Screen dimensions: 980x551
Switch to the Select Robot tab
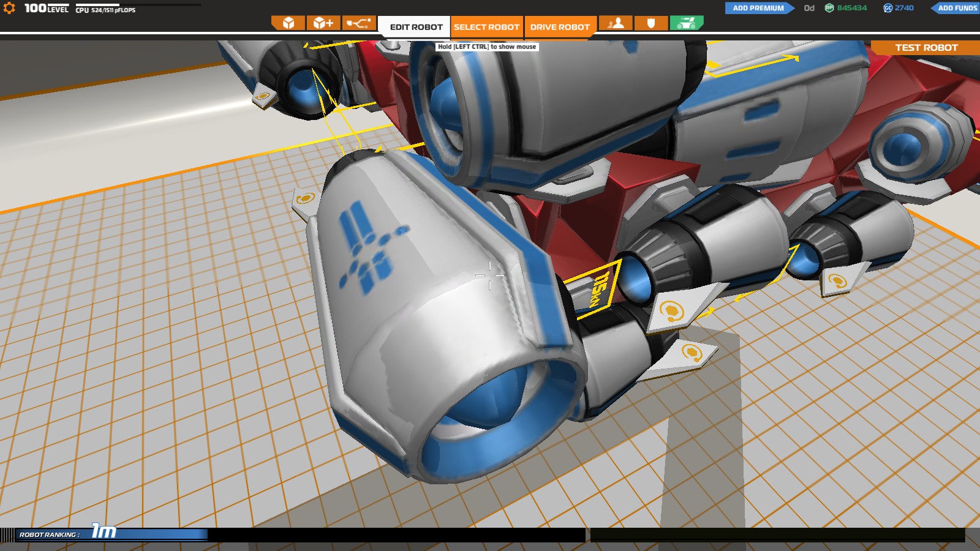487,27
